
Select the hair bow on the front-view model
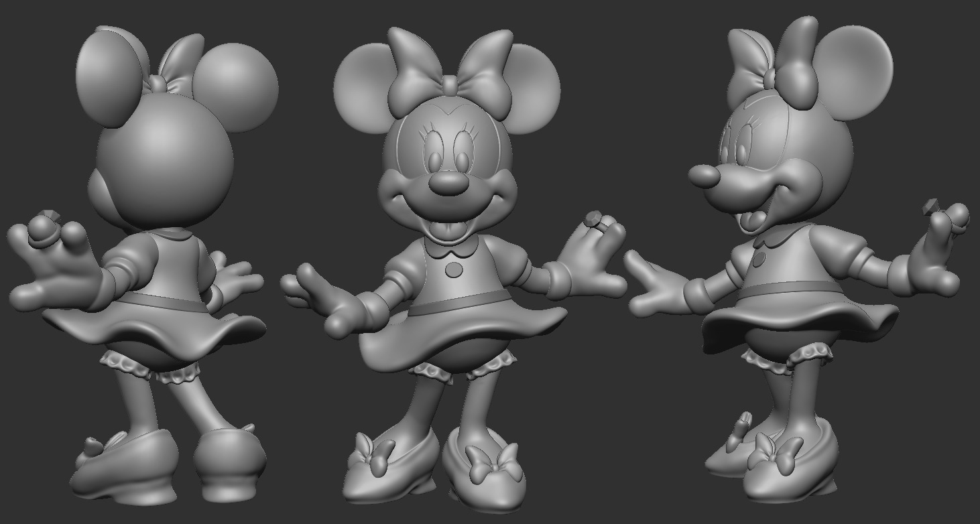coord(450,74)
